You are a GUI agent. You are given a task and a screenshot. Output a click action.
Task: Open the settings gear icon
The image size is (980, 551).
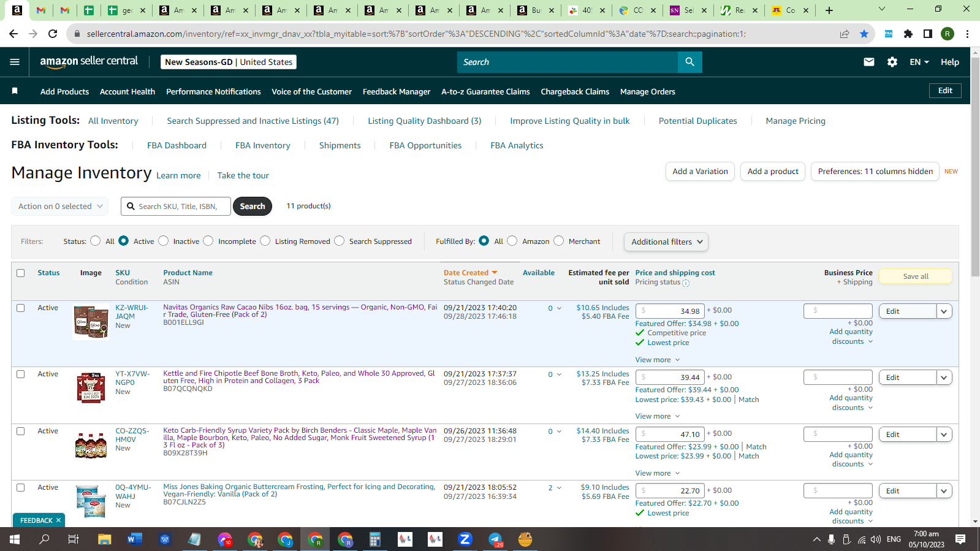pyautogui.click(x=892, y=62)
